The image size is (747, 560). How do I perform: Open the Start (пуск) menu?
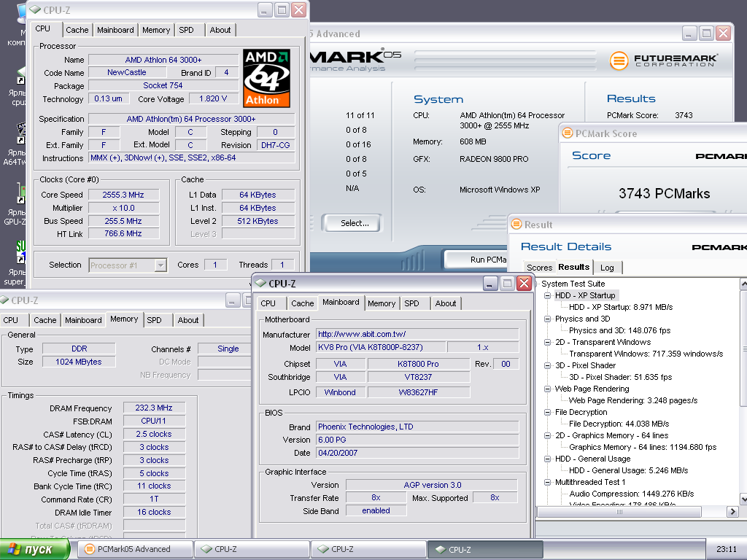(x=34, y=549)
